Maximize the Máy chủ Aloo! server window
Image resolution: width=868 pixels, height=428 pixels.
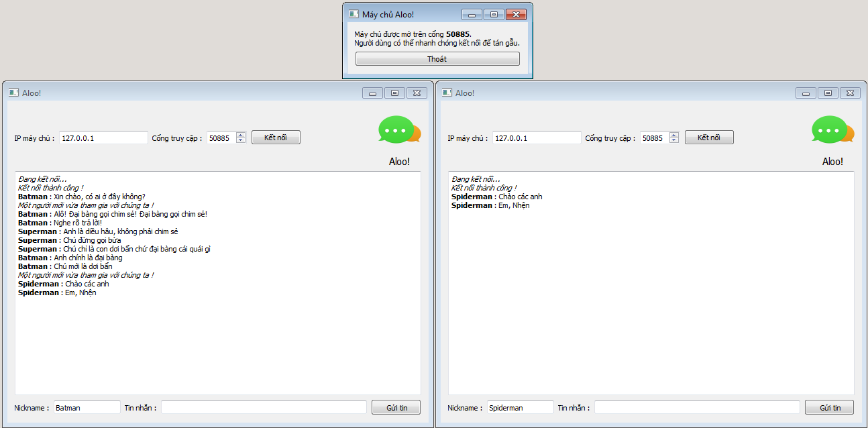tap(494, 14)
